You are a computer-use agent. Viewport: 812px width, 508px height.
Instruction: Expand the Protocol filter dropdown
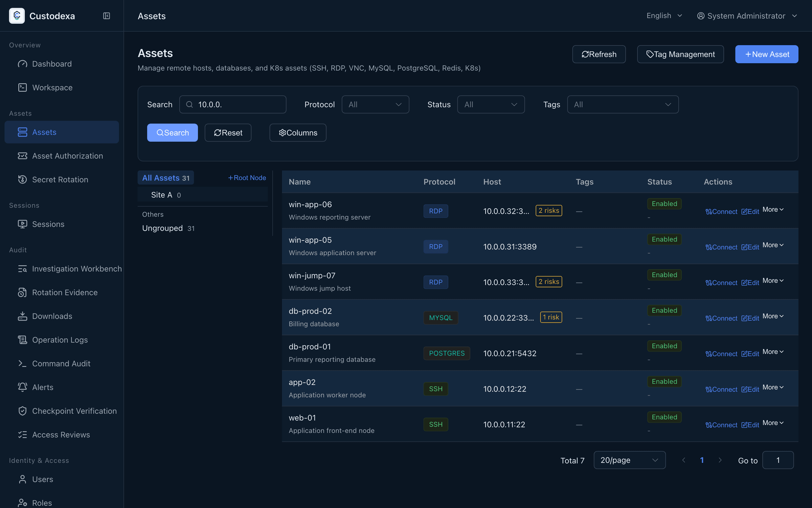click(375, 104)
